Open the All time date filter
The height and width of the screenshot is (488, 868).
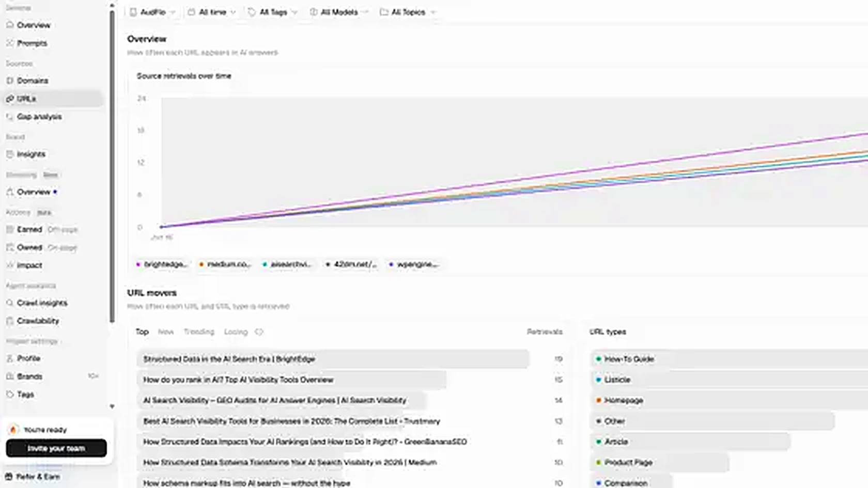[212, 12]
